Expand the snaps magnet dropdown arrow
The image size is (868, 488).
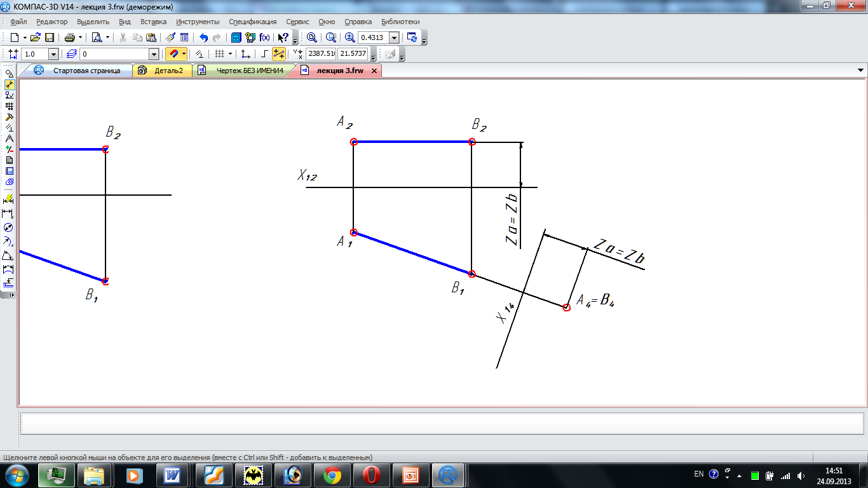pyautogui.click(x=184, y=55)
